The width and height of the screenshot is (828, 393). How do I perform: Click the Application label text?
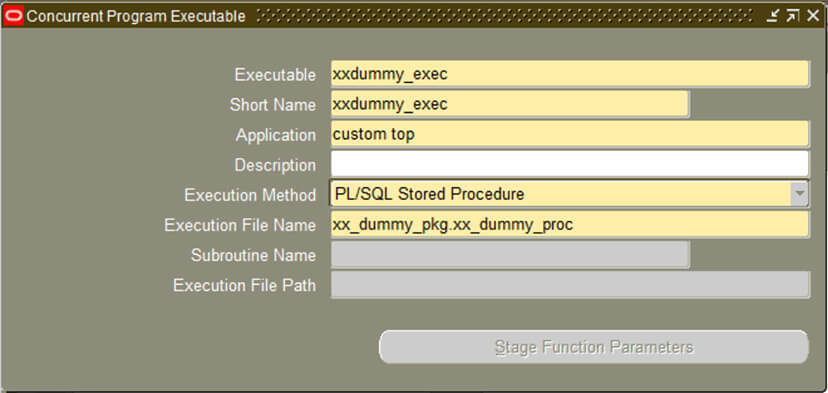(276, 135)
